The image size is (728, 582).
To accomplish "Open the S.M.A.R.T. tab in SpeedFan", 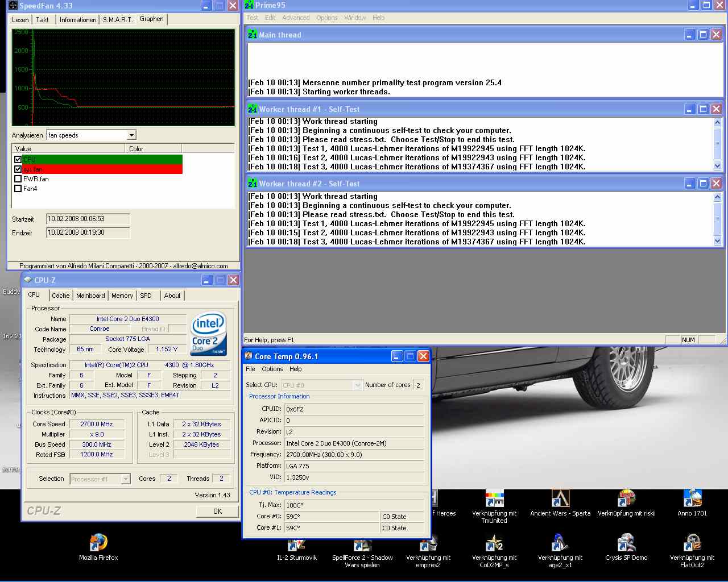I will pos(118,20).
